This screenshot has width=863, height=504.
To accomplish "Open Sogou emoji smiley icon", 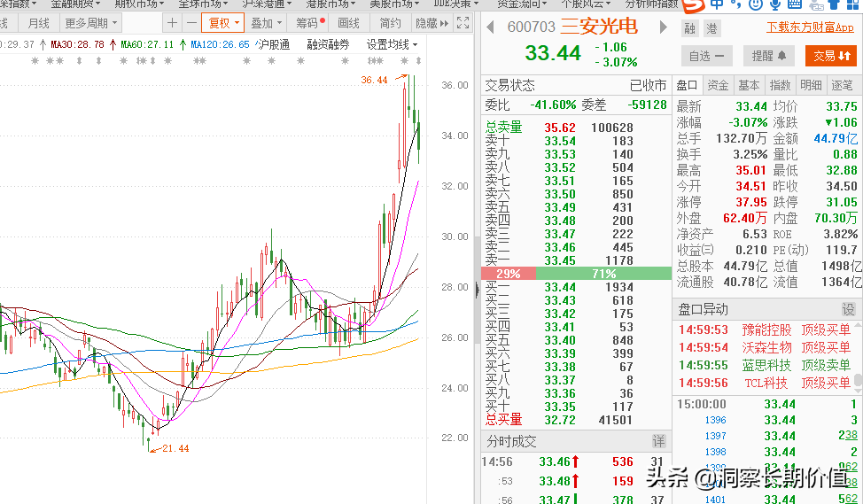I will coord(756,4).
